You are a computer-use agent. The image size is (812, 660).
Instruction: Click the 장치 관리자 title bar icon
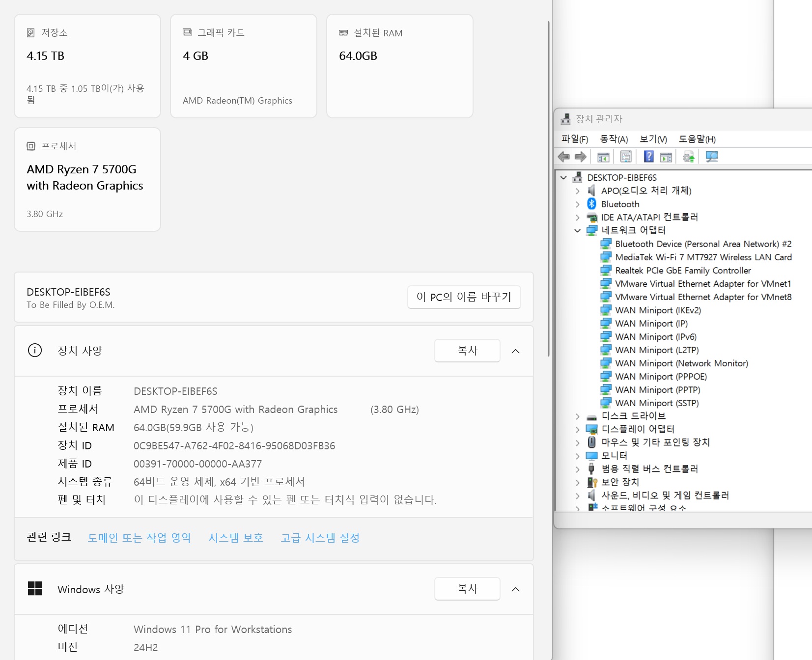tap(566, 119)
